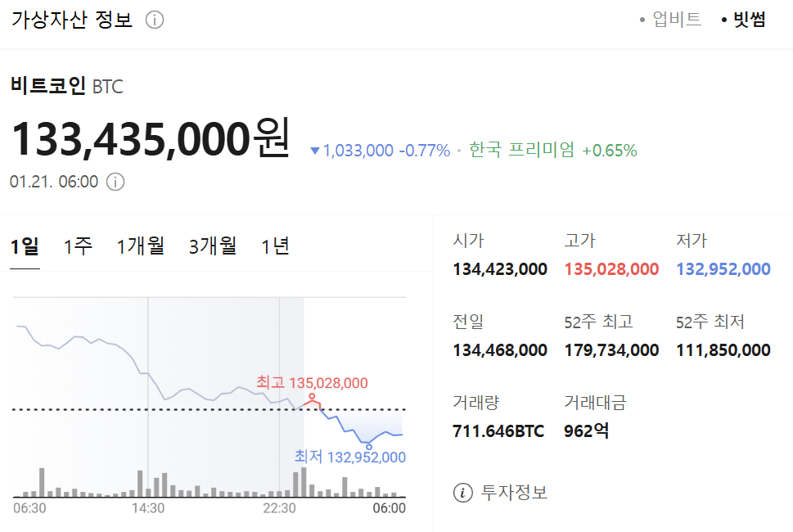Click the blue 최저 marker on the chart

pos(368,446)
